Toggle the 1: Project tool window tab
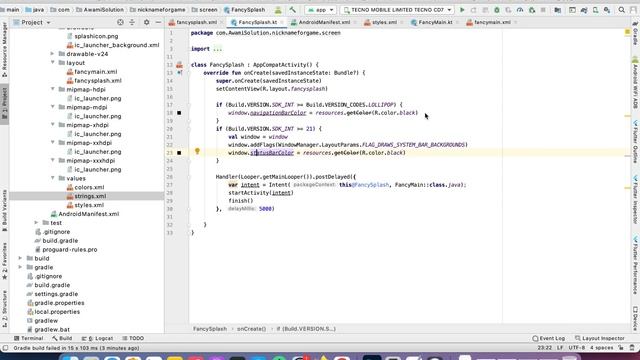The image size is (640, 360). pos(4,103)
